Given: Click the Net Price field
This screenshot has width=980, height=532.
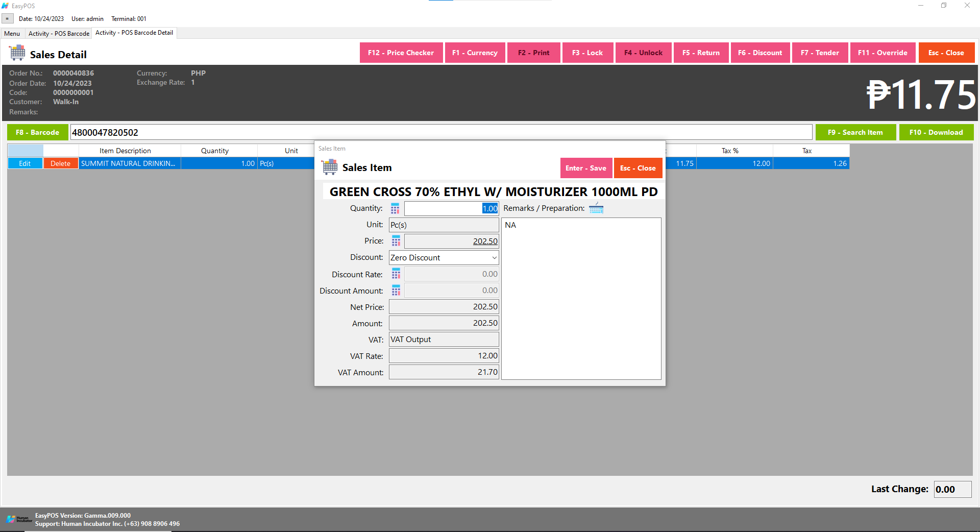Looking at the screenshot, I should click(x=444, y=307).
